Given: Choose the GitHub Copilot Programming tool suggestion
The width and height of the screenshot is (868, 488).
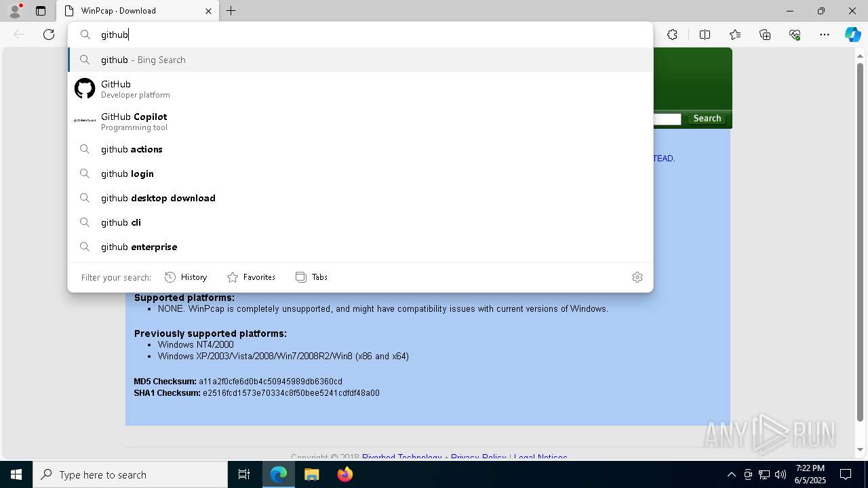Looking at the screenshot, I should (x=360, y=121).
